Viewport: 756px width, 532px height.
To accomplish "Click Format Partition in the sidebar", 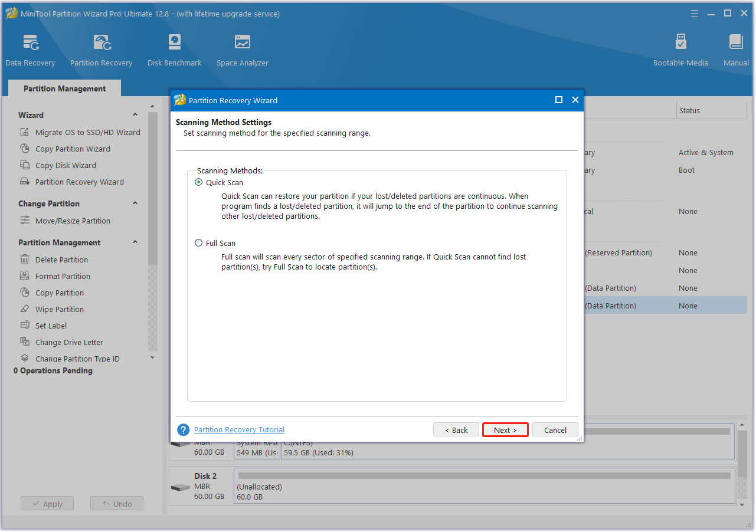I will pyautogui.click(x=63, y=276).
